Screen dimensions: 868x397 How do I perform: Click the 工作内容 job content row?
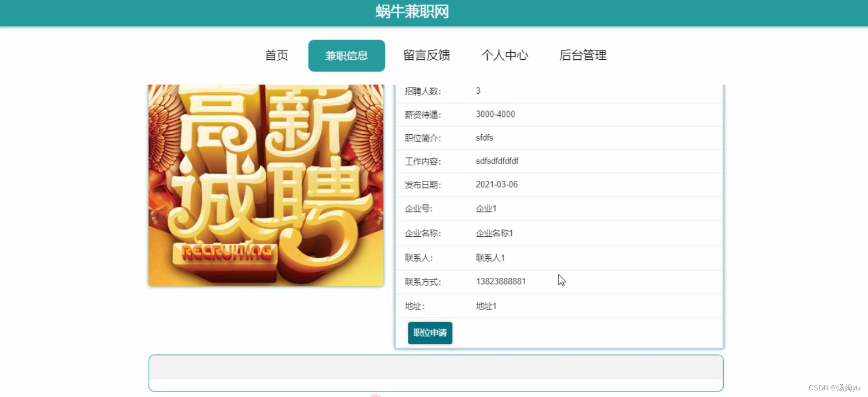497,161
